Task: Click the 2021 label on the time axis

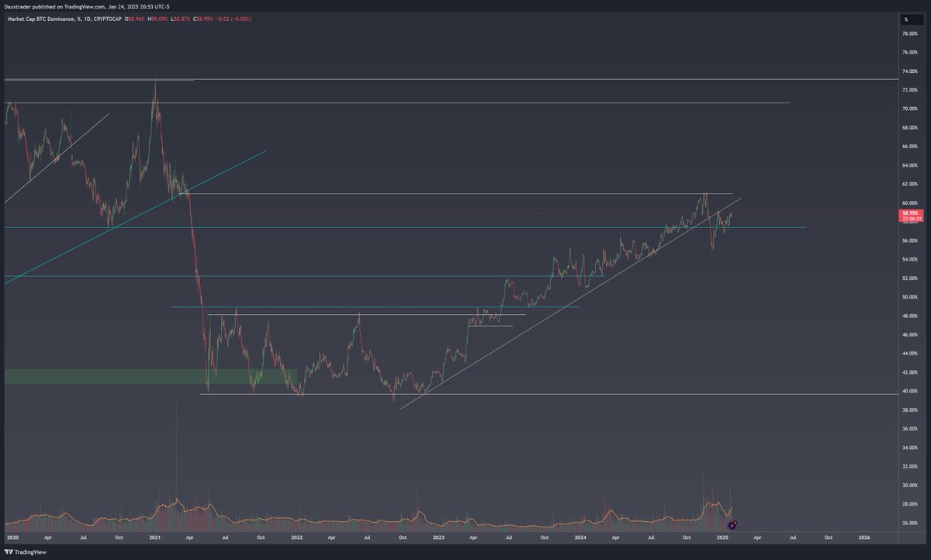Action: tap(154, 537)
